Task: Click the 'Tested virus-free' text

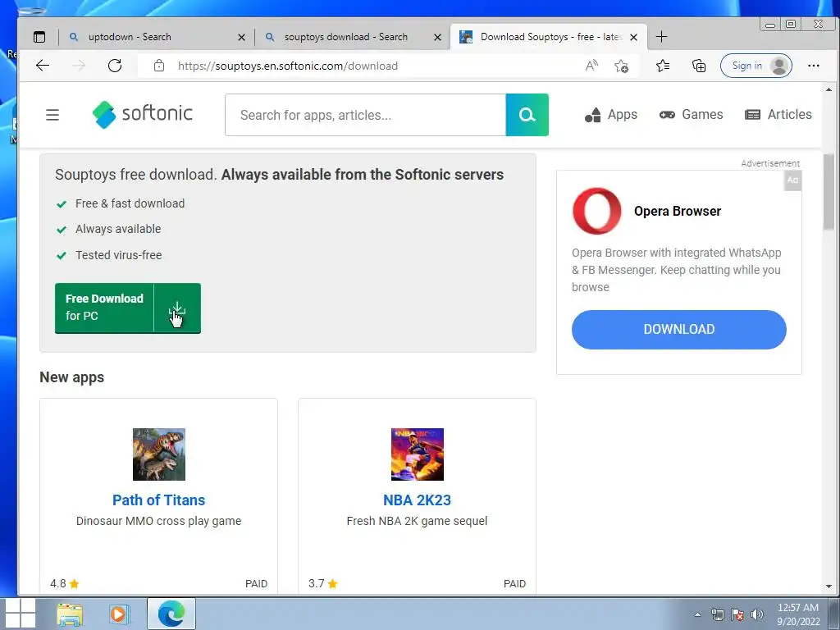Action: pos(118,255)
